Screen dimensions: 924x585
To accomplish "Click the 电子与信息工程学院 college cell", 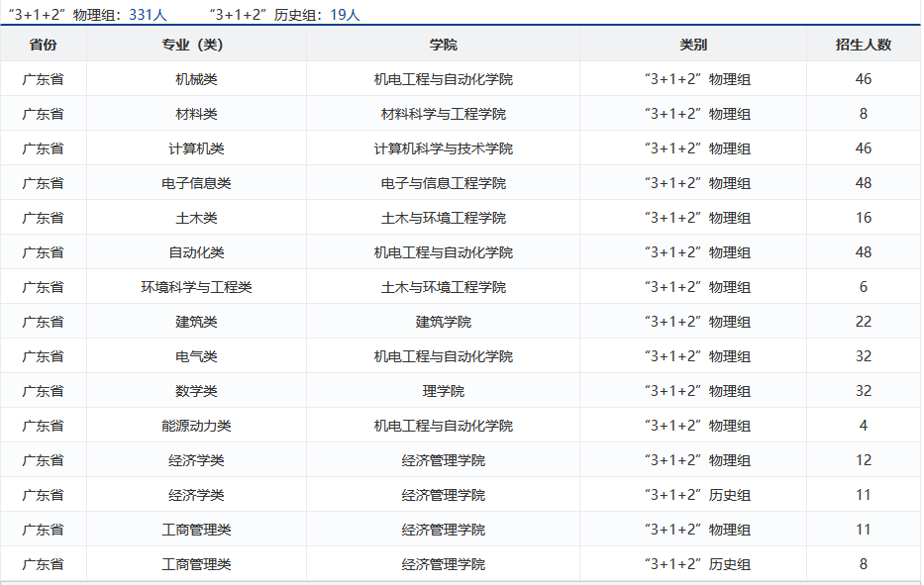I will tap(443, 183).
